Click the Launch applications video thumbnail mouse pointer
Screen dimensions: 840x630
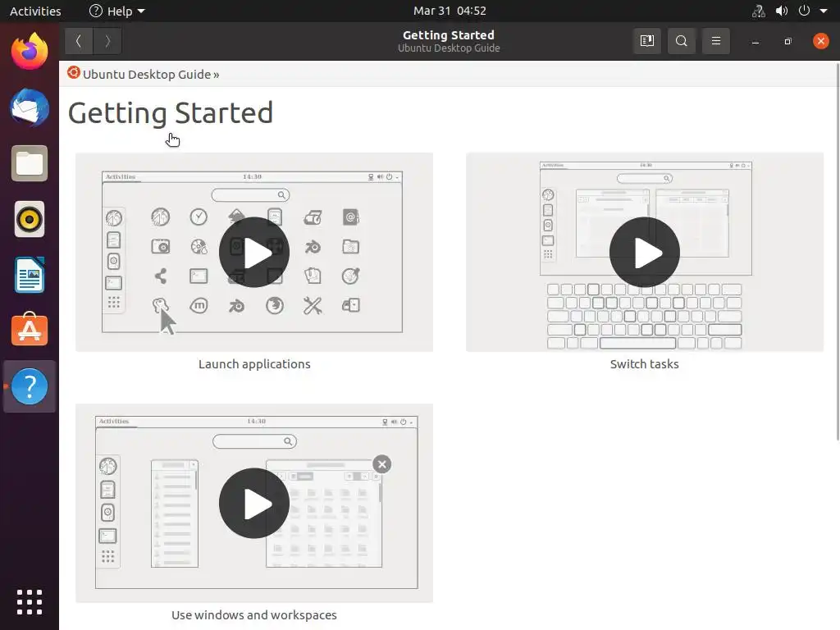[167, 322]
